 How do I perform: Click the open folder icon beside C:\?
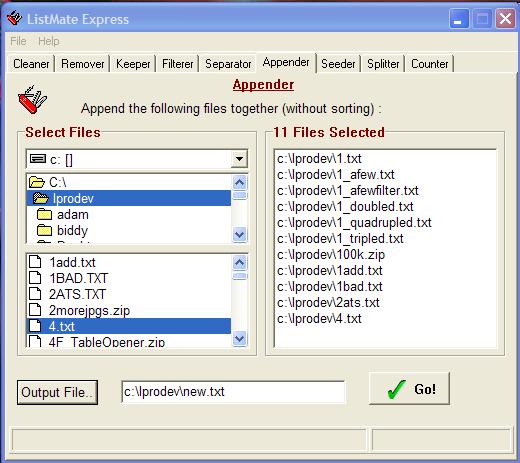point(37,182)
